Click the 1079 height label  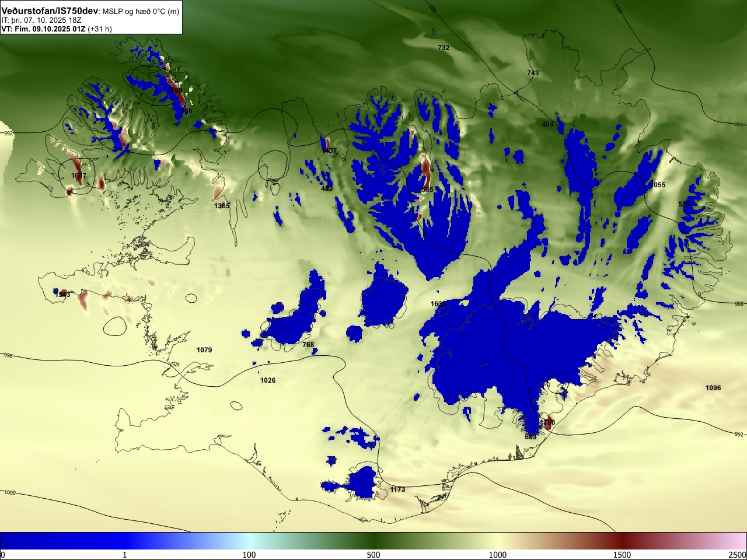[x=204, y=350]
